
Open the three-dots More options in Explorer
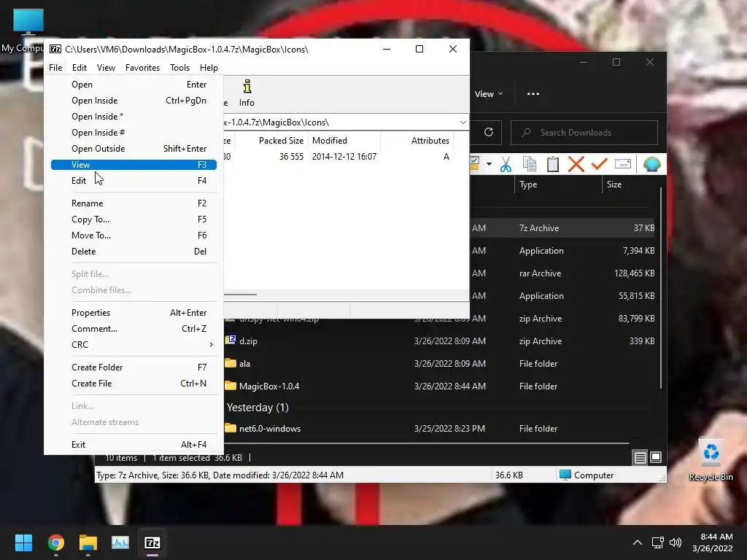[x=533, y=94]
